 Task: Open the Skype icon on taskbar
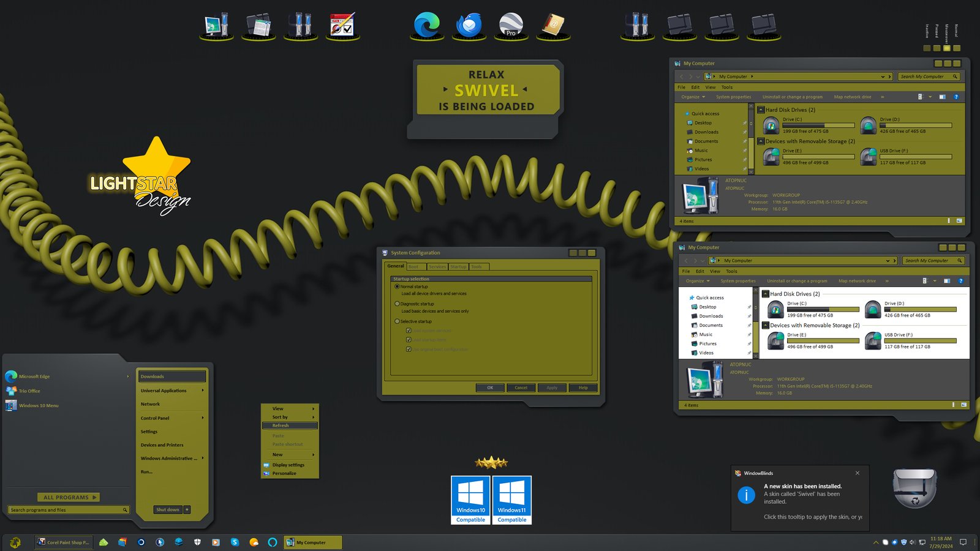tap(235, 542)
